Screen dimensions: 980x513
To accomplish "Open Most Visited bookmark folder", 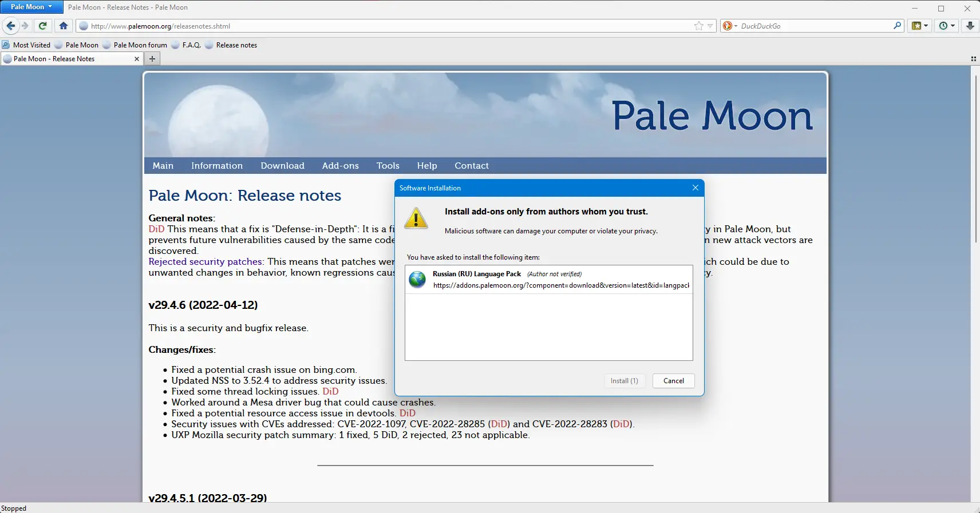I will (26, 45).
